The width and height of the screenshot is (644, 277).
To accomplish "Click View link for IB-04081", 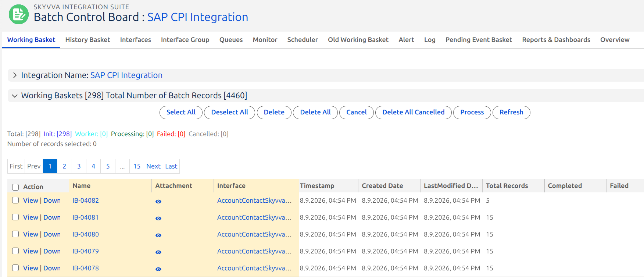I will pyautogui.click(x=31, y=217).
